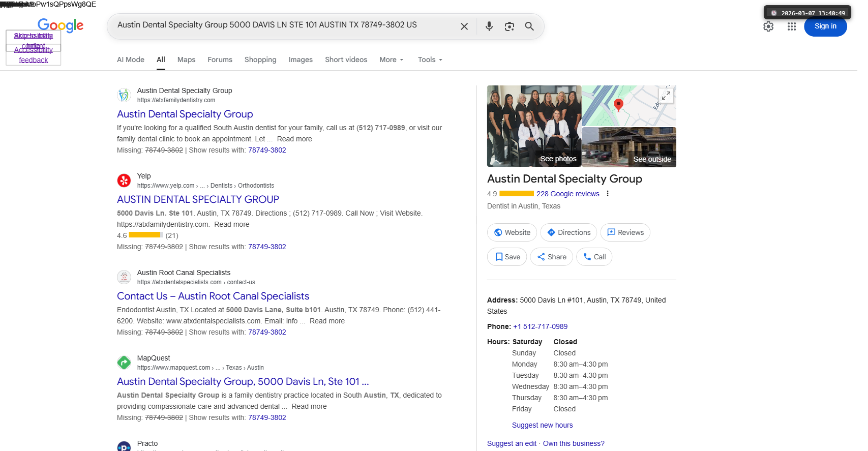Open the Austin Dental Specialty Group result title

click(185, 114)
